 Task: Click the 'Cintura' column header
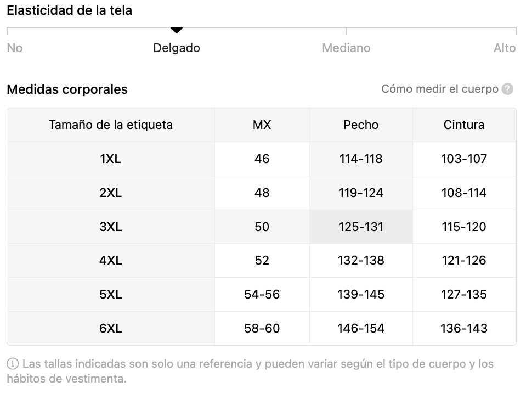pyautogui.click(x=464, y=125)
